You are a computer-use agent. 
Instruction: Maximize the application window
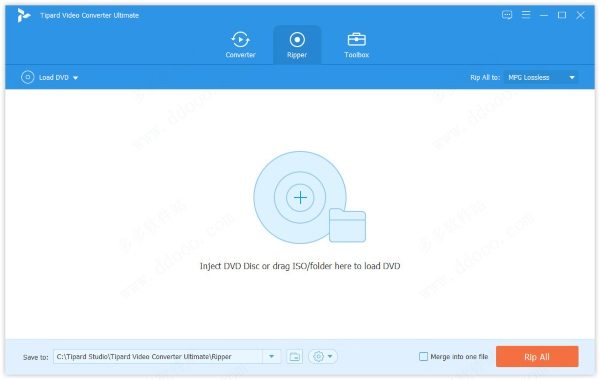(x=562, y=15)
